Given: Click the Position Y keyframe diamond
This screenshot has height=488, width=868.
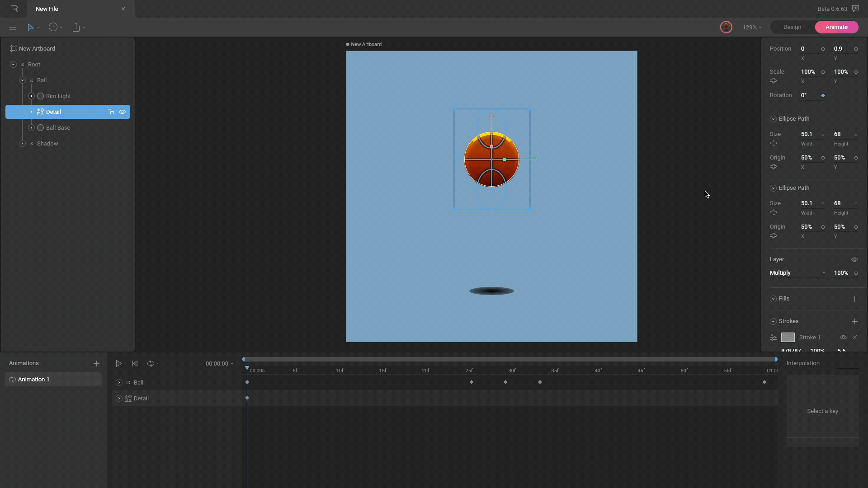Looking at the screenshot, I should tap(856, 49).
